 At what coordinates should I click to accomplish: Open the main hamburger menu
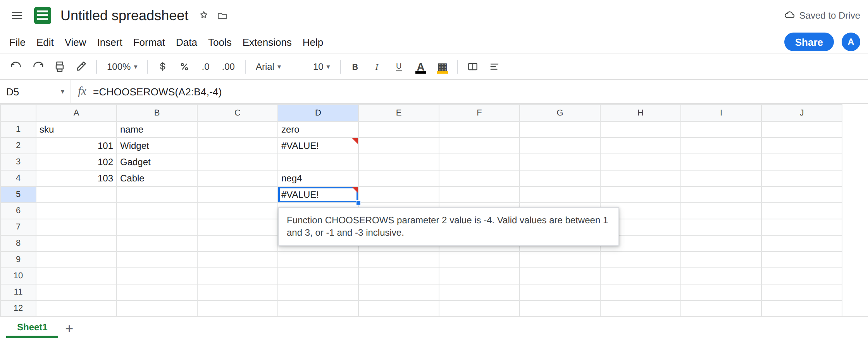17,16
